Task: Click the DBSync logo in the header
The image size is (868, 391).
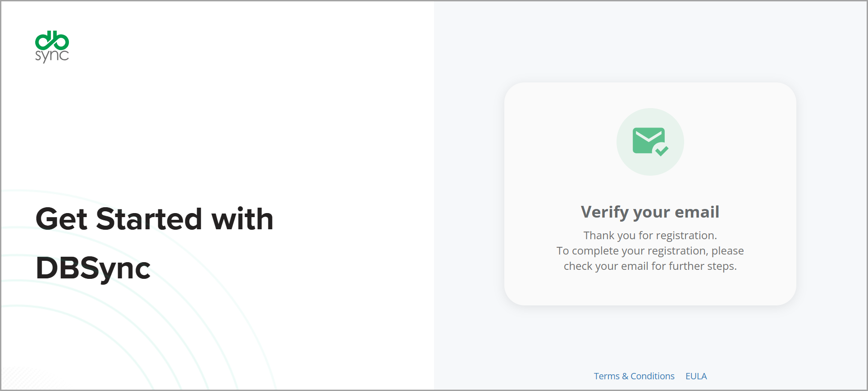Action: pos(52,47)
